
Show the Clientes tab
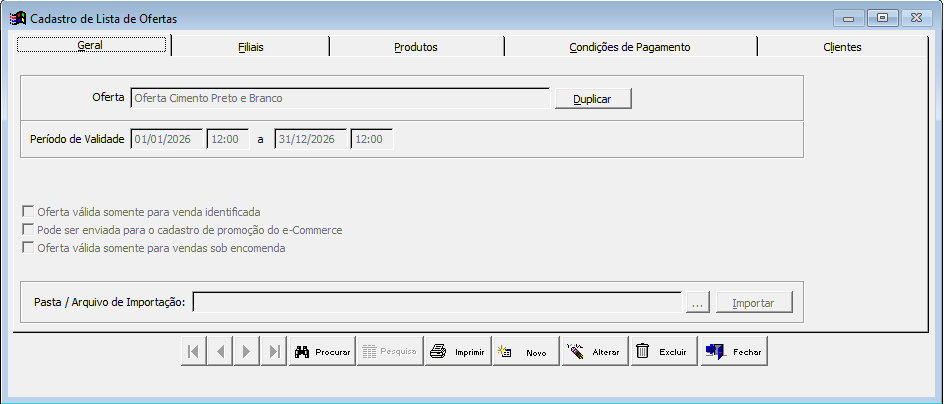(x=842, y=47)
